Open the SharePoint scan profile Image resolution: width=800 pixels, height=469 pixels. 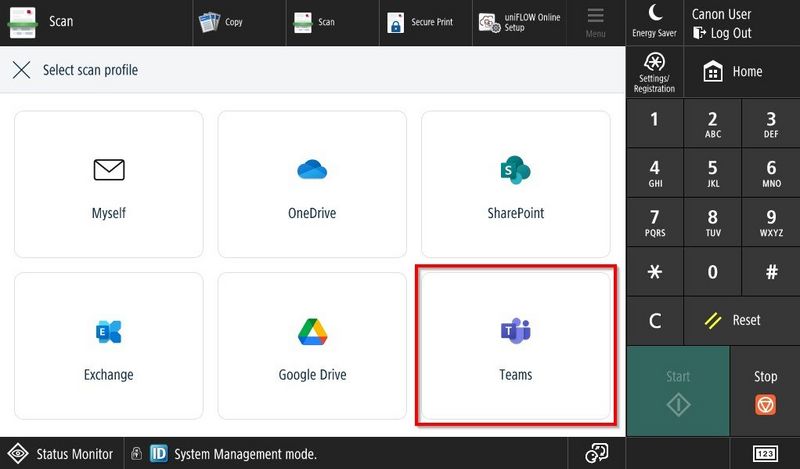click(515, 183)
